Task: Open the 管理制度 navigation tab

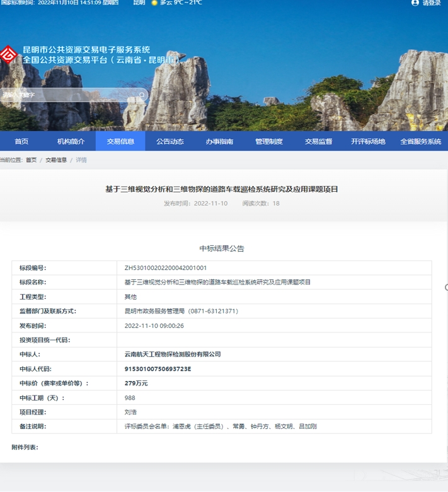Action: point(269,141)
